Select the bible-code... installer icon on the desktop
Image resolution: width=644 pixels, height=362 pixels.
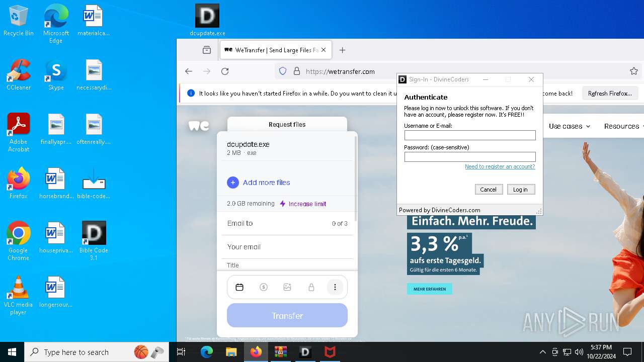pyautogui.click(x=94, y=183)
